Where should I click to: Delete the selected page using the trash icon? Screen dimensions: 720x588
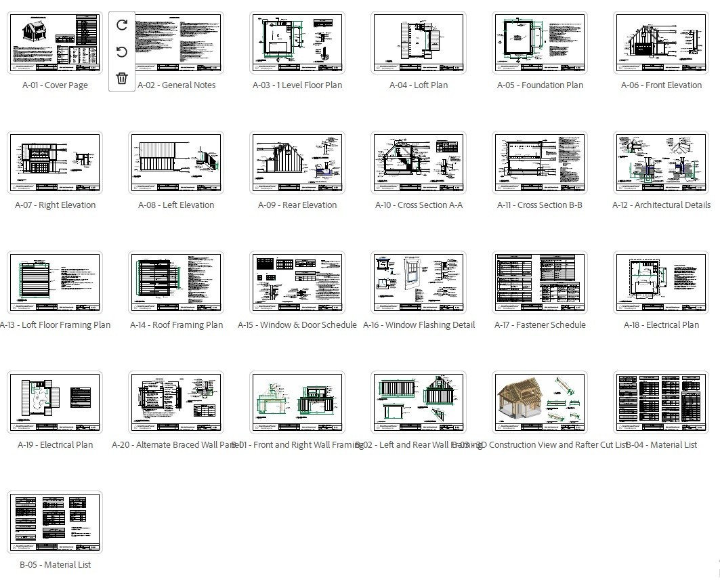point(122,78)
